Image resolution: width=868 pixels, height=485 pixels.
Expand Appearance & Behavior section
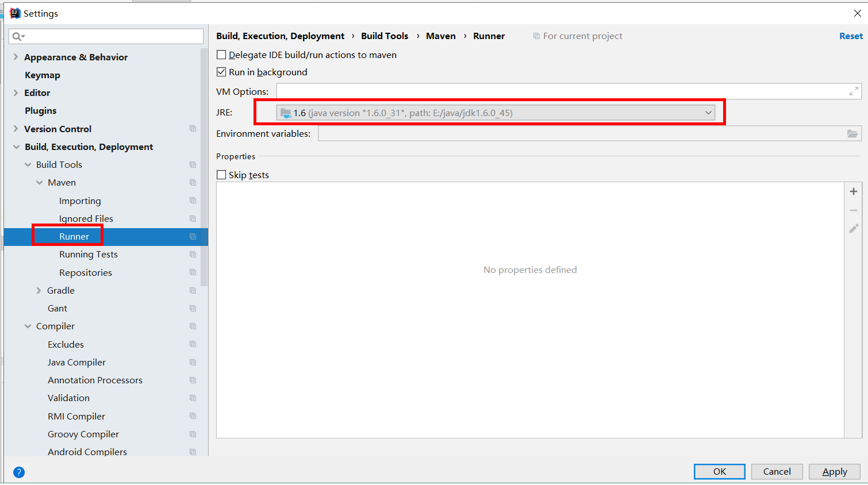[x=16, y=57]
